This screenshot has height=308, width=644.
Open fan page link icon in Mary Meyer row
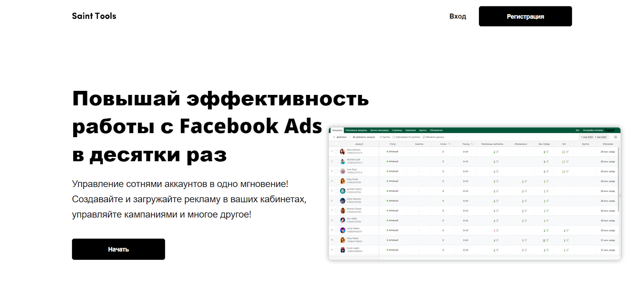[547, 240]
